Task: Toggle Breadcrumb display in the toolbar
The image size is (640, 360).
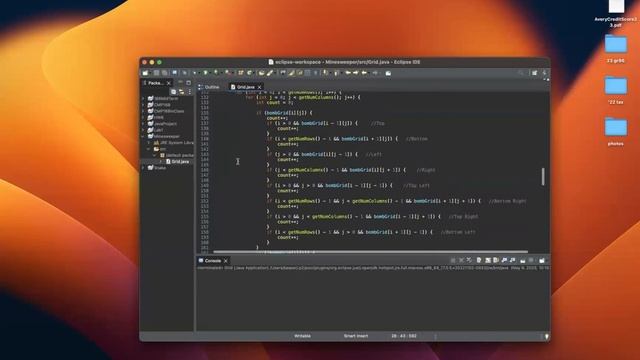Action: 282,73
